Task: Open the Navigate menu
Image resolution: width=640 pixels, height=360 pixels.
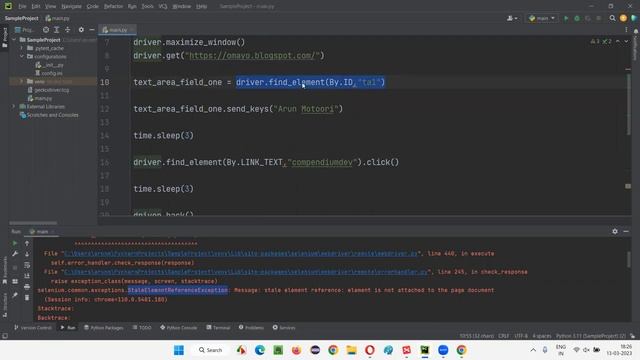Action: point(71,6)
